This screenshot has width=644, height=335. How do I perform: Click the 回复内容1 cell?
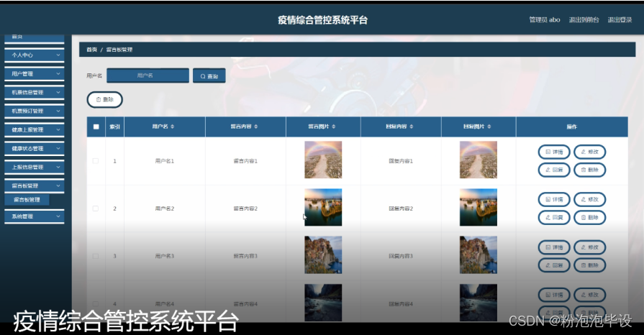pyautogui.click(x=401, y=161)
